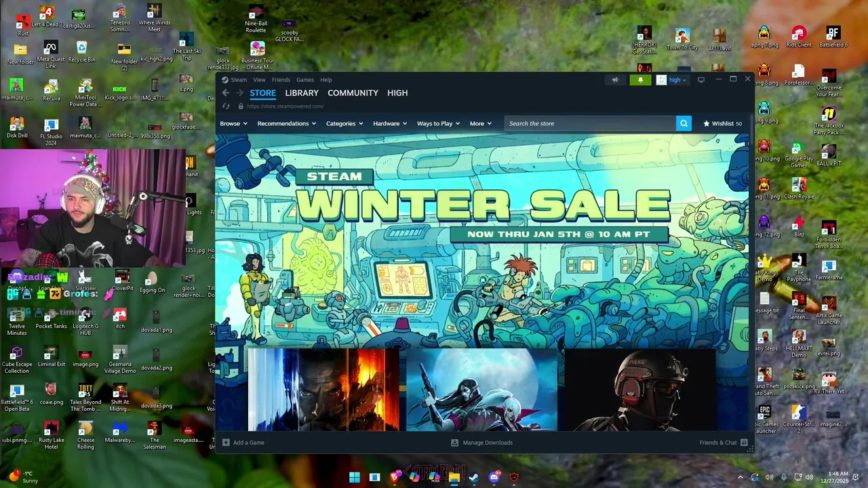Go back with Steam's back arrow
This screenshot has height=488, width=868.
click(226, 93)
